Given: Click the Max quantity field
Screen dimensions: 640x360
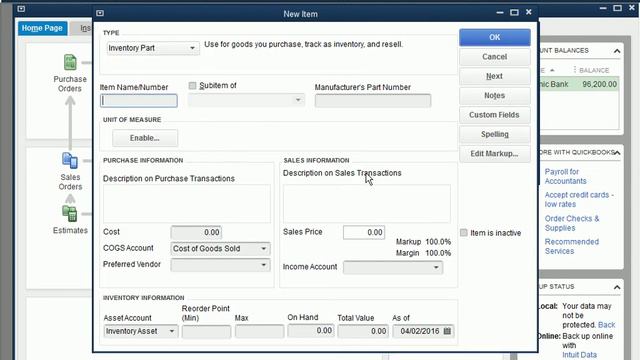Looking at the screenshot, I should point(259,331).
